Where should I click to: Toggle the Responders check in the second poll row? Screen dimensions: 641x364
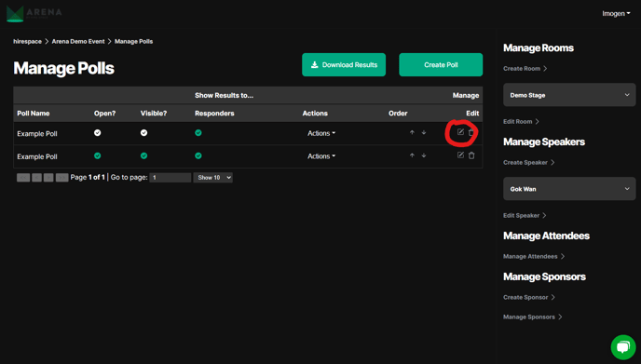click(198, 155)
